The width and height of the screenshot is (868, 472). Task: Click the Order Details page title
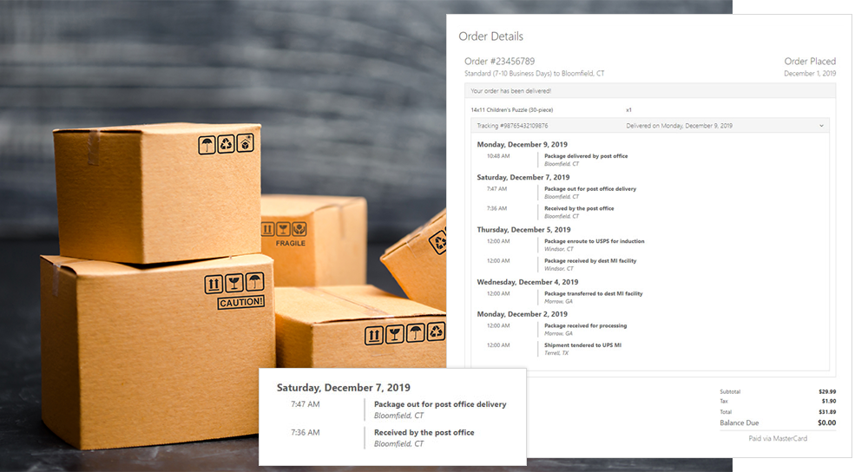[490, 36]
